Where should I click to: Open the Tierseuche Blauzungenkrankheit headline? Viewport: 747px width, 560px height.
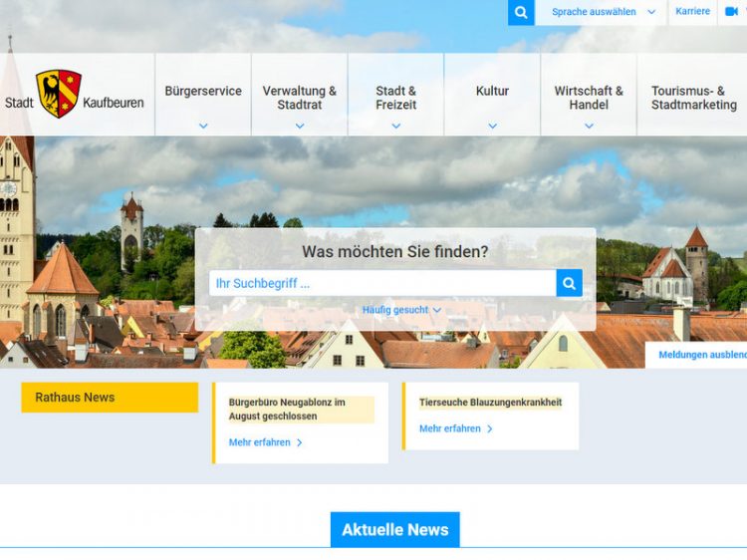point(490,403)
